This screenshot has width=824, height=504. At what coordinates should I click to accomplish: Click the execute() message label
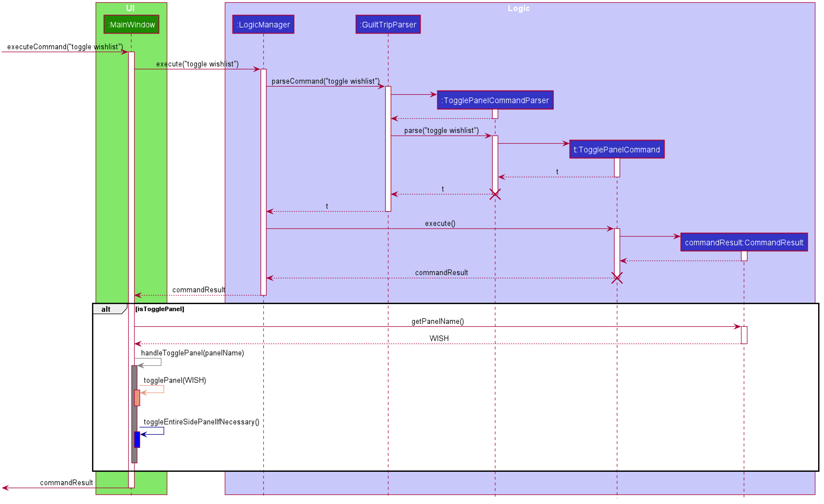point(440,223)
